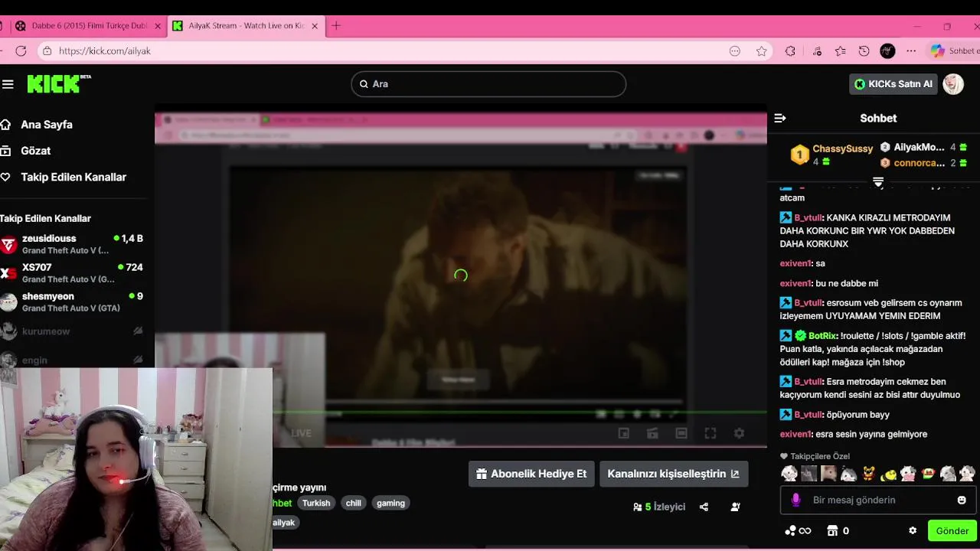Open address bar three-dot page options
The width and height of the screenshot is (980, 551).
tap(735, 51)
